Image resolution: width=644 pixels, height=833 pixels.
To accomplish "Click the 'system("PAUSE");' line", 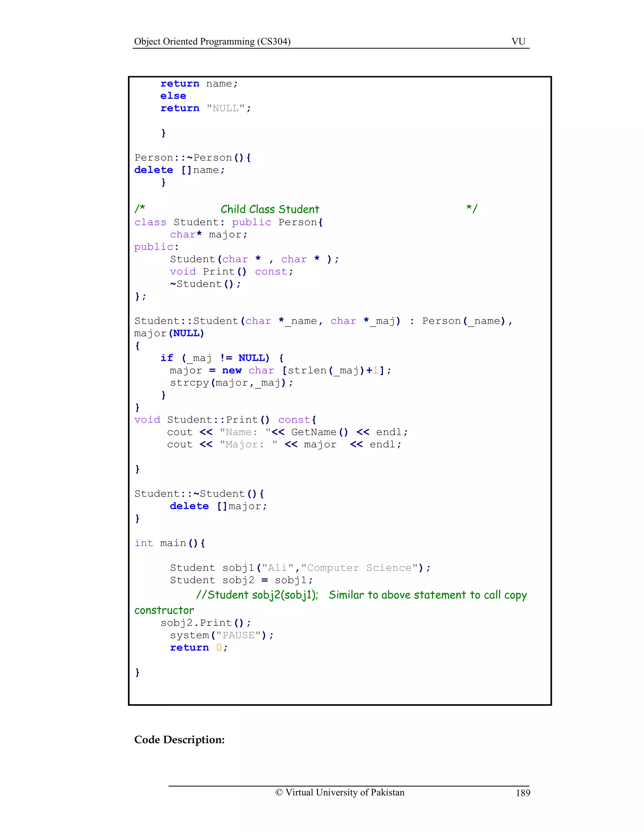I will point(222,635).
